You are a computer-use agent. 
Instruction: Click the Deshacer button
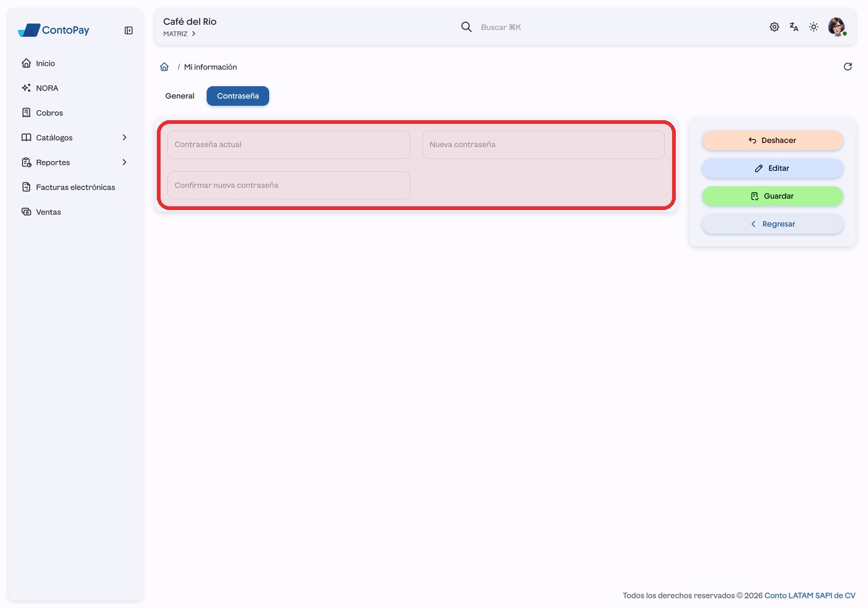coord(773,141)
